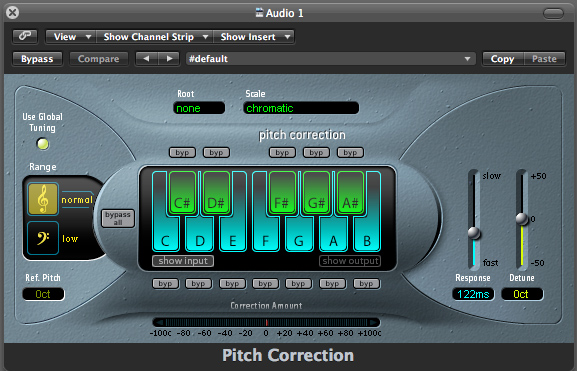577x371 pixels.
Task: Click the Detune 0ct value field
Action: (x=522, y=294)
